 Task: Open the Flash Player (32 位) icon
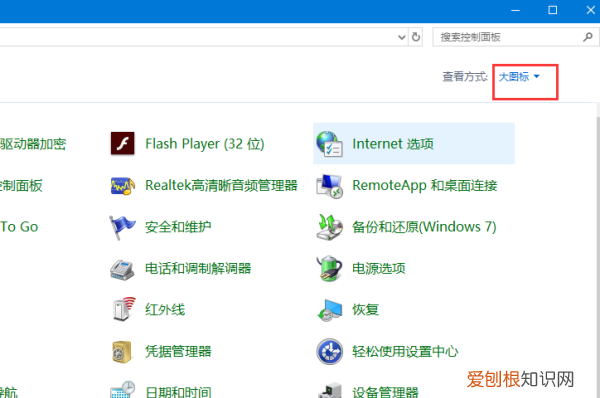122,144
